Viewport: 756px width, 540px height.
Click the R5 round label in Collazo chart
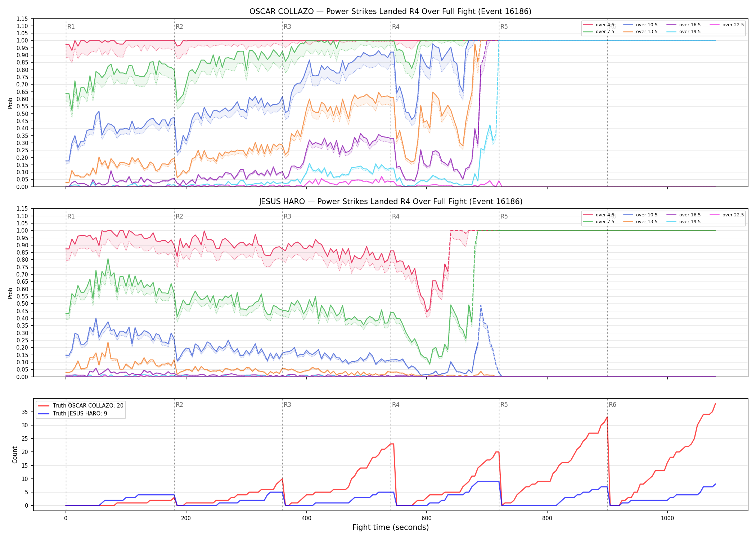[504, 27]
